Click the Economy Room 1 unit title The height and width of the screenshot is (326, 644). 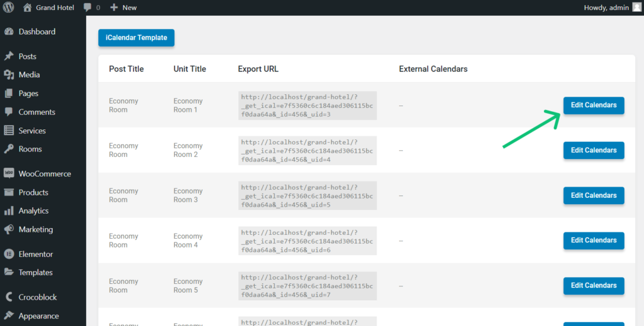coord(187,106)
